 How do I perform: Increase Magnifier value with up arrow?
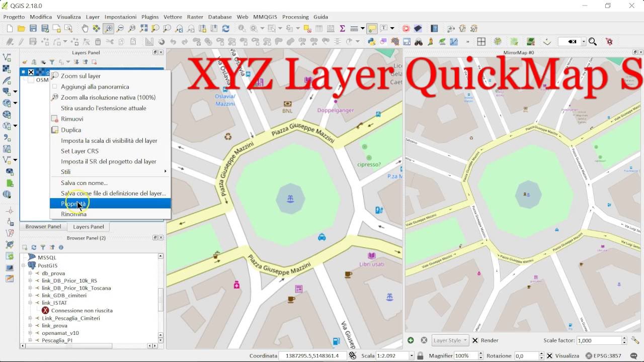pyautogui.click(x=480, y=354)
